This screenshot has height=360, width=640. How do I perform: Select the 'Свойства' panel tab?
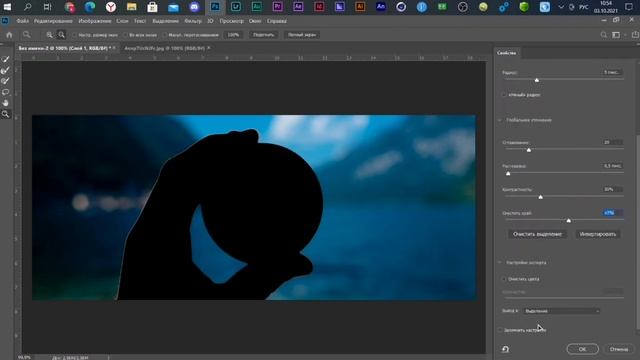(507, 53)
